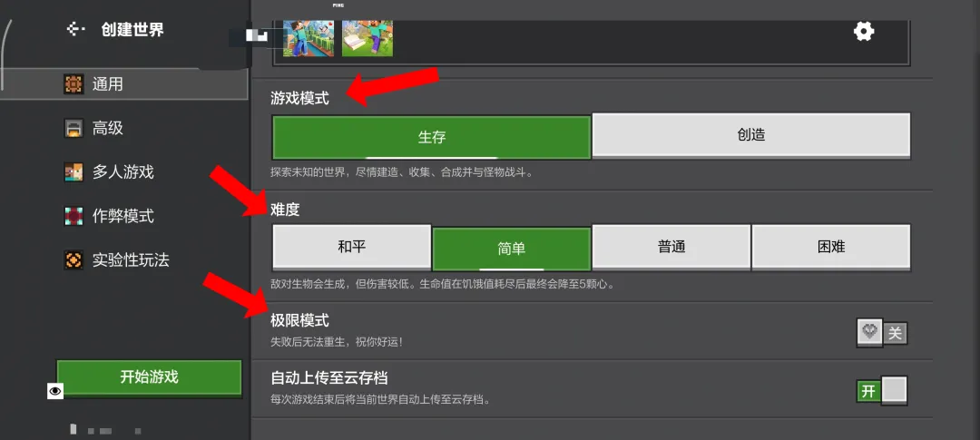Switch to the 多人游戏 tab
980x440 pixels.
tap(123, 171)
